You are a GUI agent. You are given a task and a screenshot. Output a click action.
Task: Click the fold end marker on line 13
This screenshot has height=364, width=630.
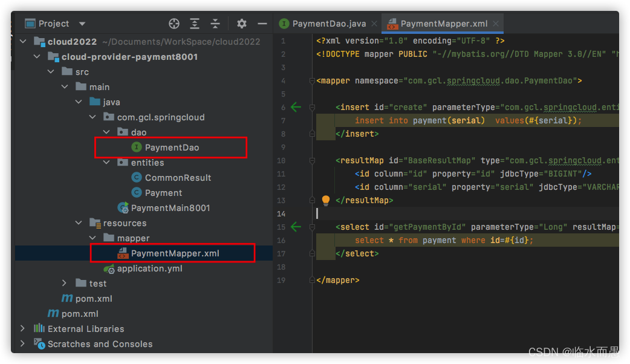coord(312,200)
